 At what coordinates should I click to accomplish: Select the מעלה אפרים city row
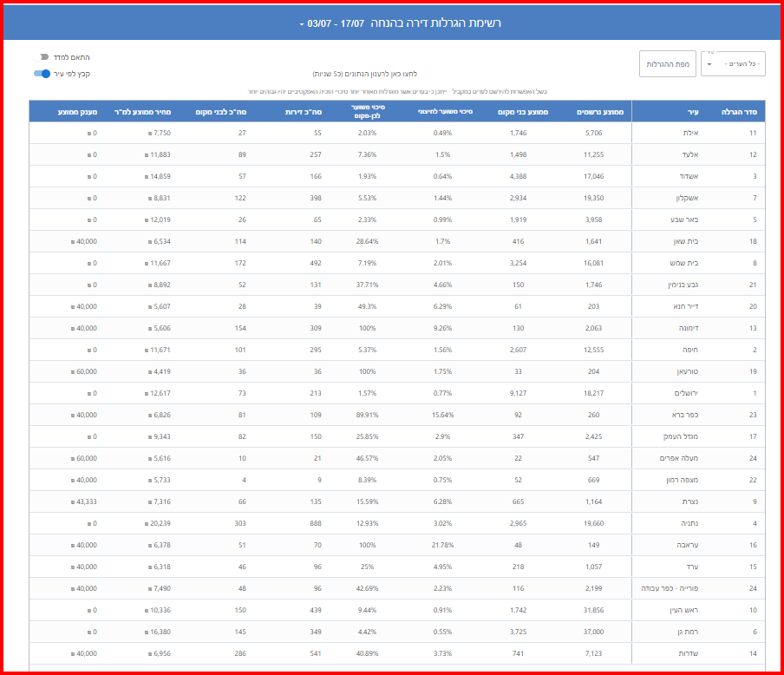click(x=397, y=458)
